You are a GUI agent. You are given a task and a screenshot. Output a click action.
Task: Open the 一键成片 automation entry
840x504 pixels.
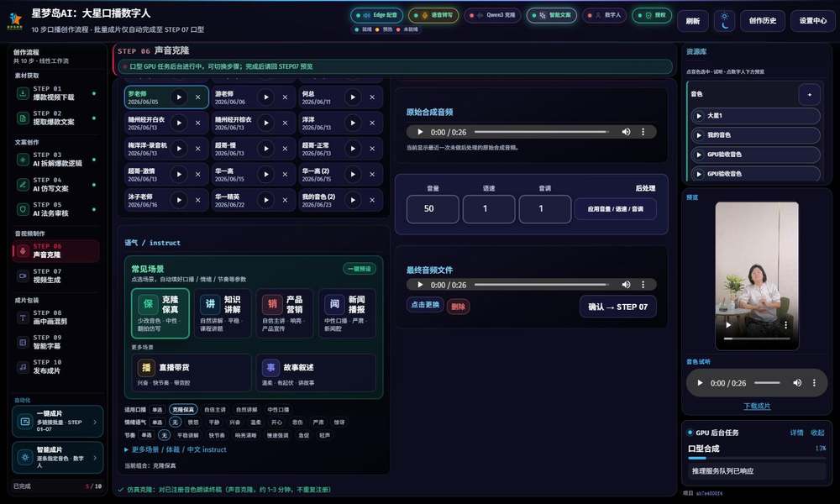[x=57, y=422]
